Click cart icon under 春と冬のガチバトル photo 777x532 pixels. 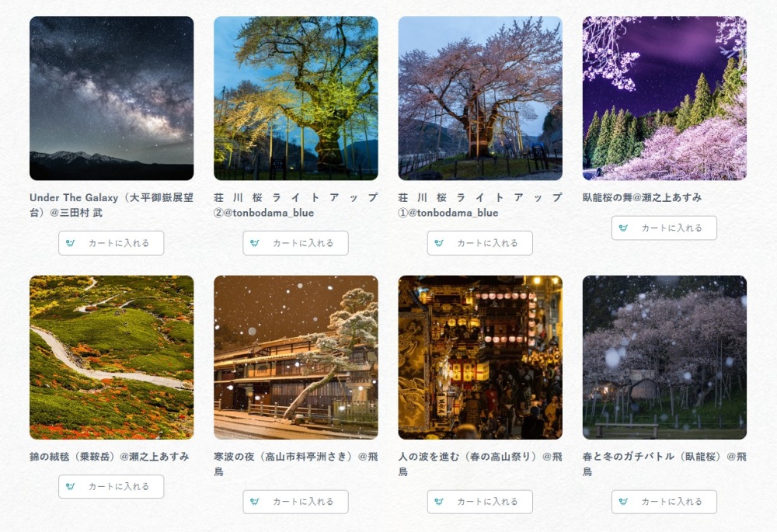(623, 502)
